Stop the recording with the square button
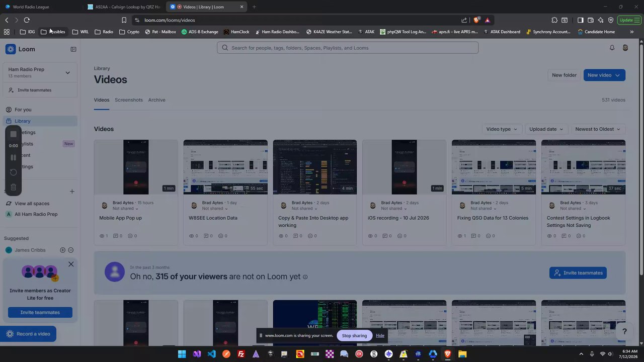This screenshot has width=644, height=362. point(14,134)
